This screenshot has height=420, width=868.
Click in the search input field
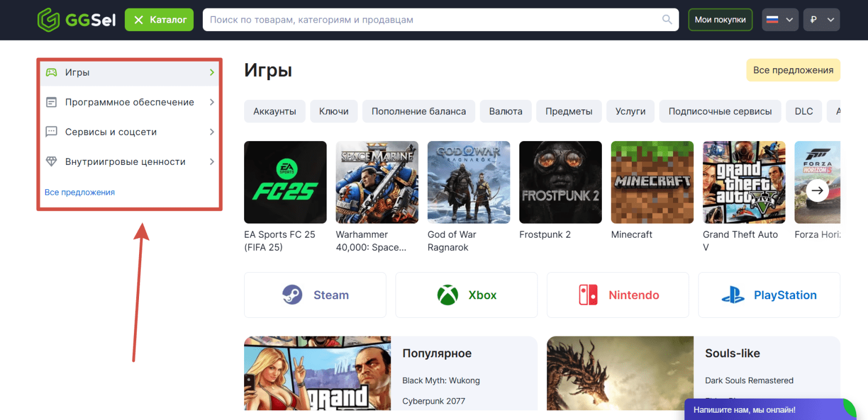[429, 20]
